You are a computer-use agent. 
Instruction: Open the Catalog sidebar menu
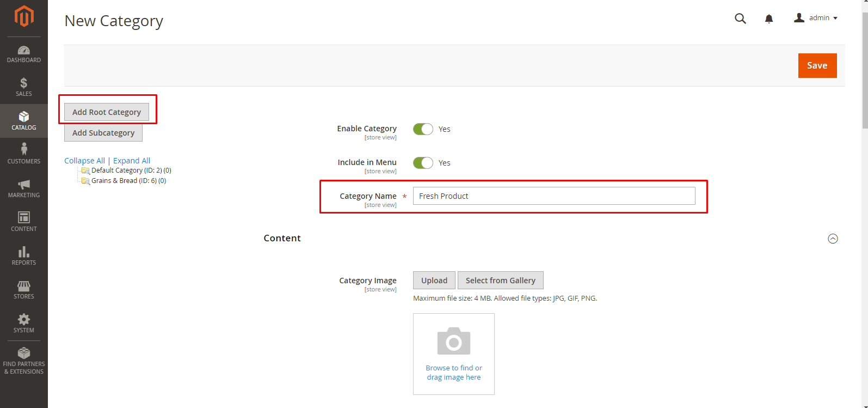[x=24, y=121]
